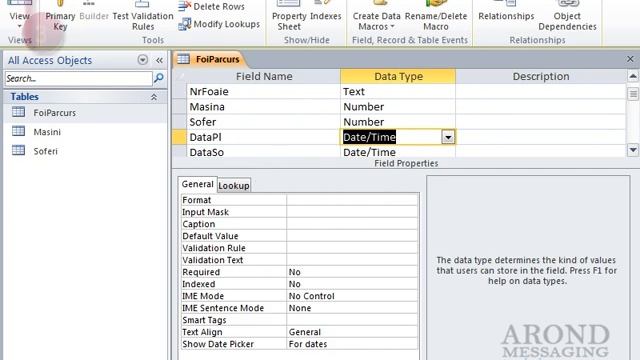Click the Show Date Picker value For dates
Image resolution: width=640 pixels, height=360 pixels.
(352, 344)
